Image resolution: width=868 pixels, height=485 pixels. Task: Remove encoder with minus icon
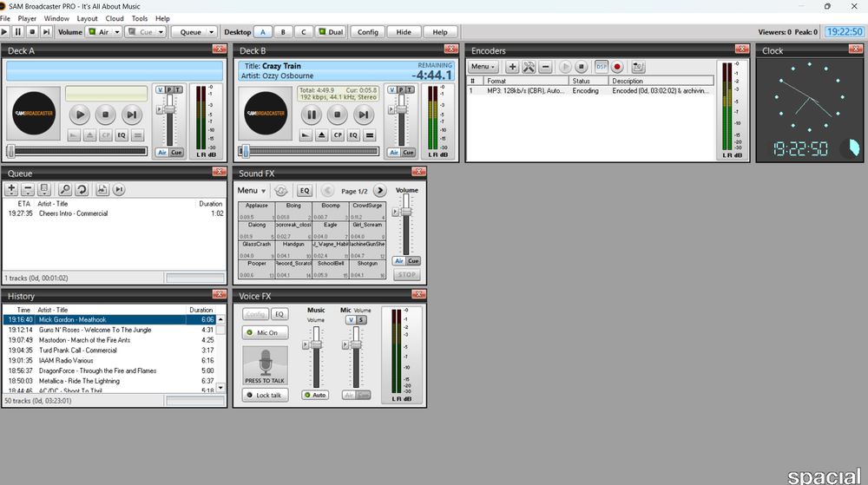tap(545, 67)
